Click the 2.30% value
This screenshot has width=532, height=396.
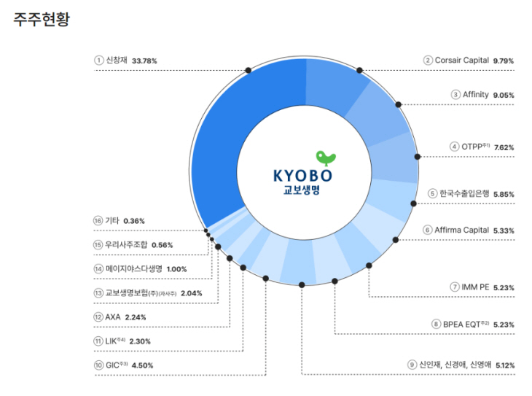click(x=140, y=341)
